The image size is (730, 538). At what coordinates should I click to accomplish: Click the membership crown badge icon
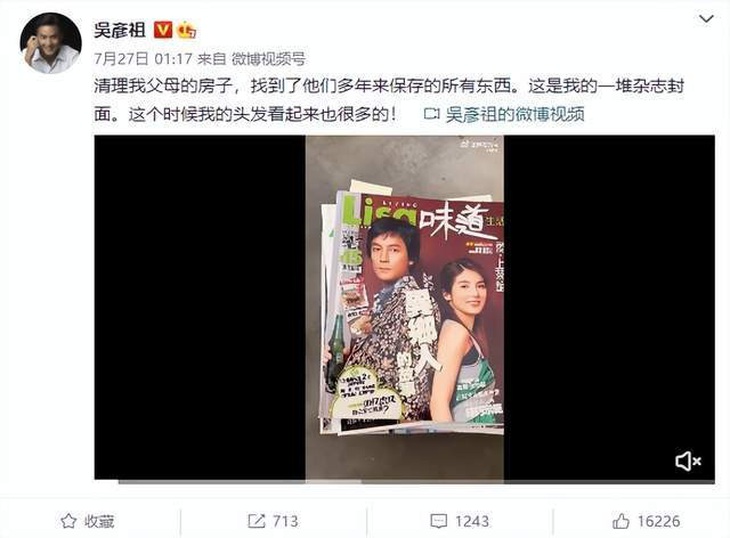(x=187, y=30)
